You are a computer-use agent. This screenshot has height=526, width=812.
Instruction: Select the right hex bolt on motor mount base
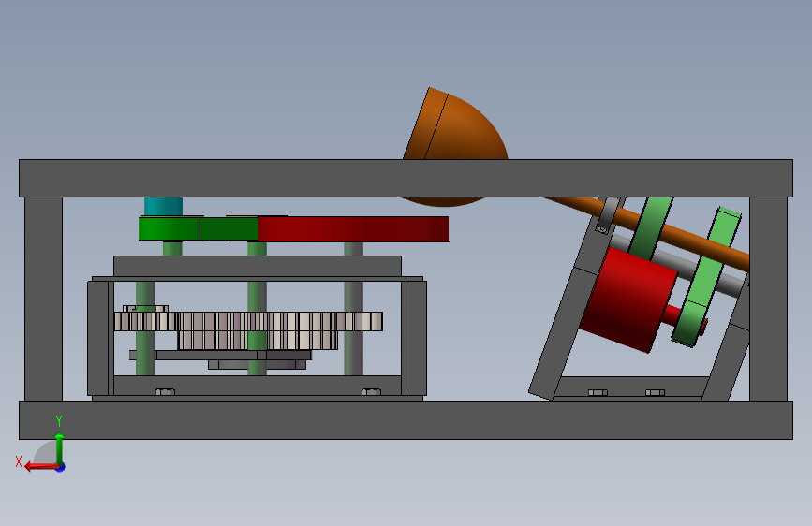click(655, 392)
